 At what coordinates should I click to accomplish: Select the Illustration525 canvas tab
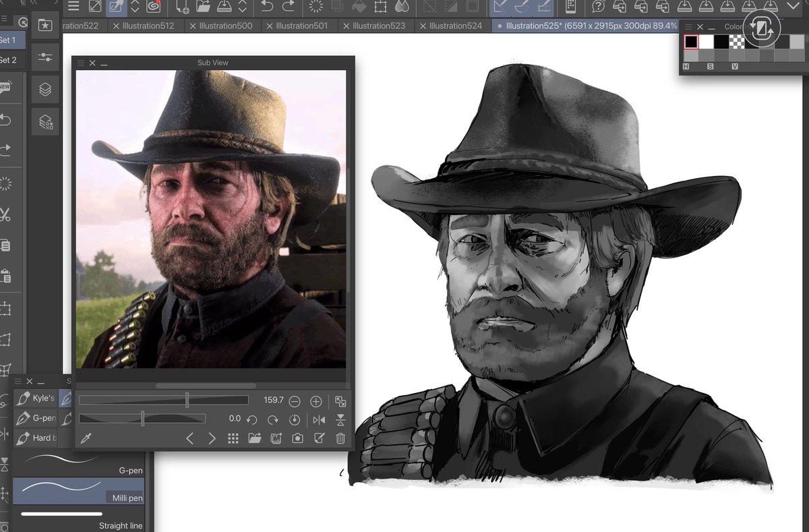(x=585, y=26)
